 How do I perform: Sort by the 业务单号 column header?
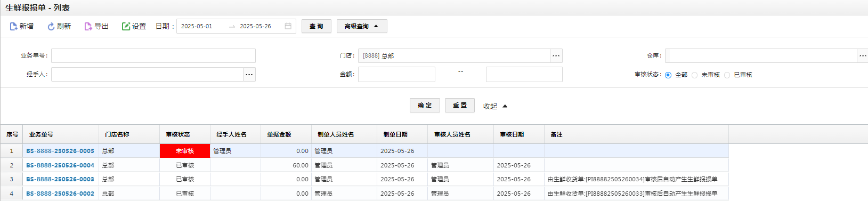61,134
